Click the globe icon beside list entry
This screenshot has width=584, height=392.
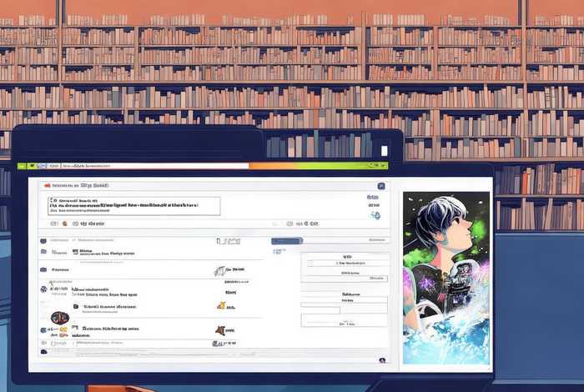[x=43, y=289]
